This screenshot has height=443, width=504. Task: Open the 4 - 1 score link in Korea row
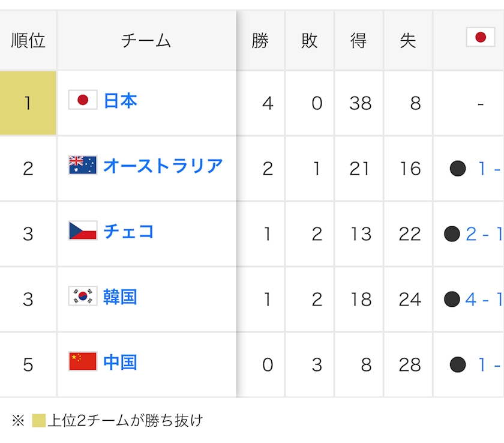(x=484, y=299)
